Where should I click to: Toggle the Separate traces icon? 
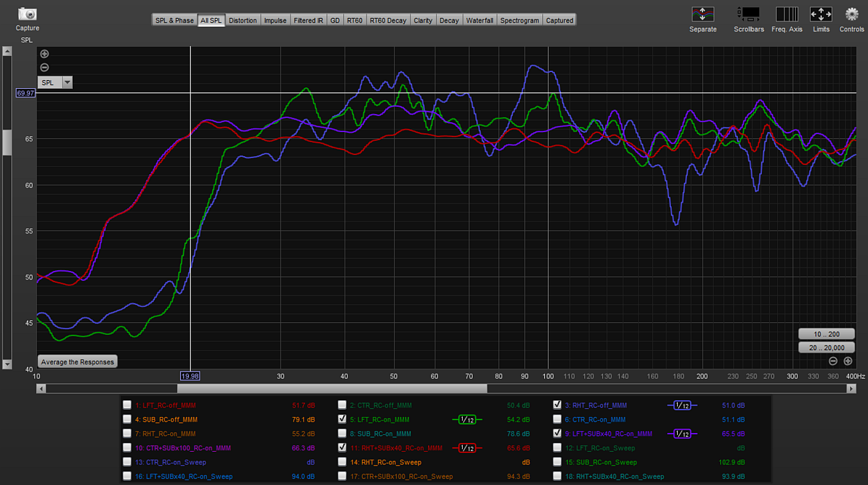[x=702, y=14]
